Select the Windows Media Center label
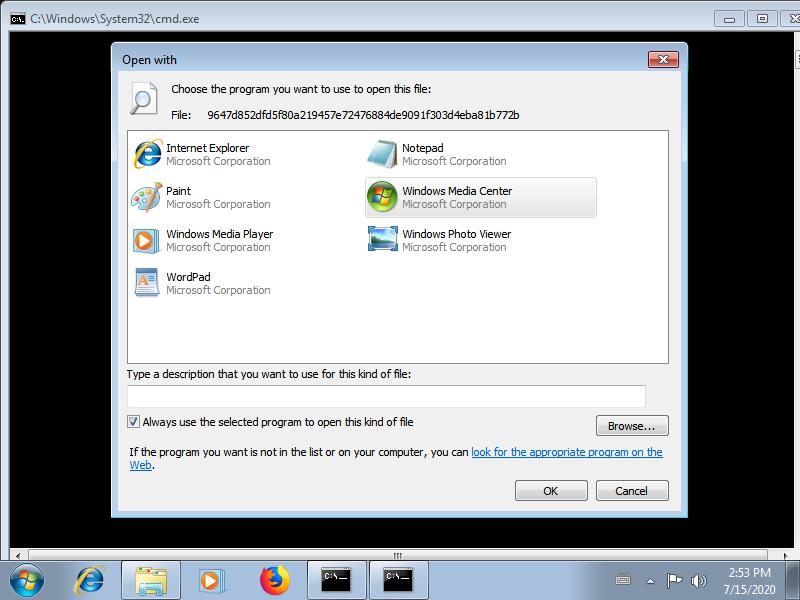Image resolution: width=800 pixels, height=600 pixels. 457,191
